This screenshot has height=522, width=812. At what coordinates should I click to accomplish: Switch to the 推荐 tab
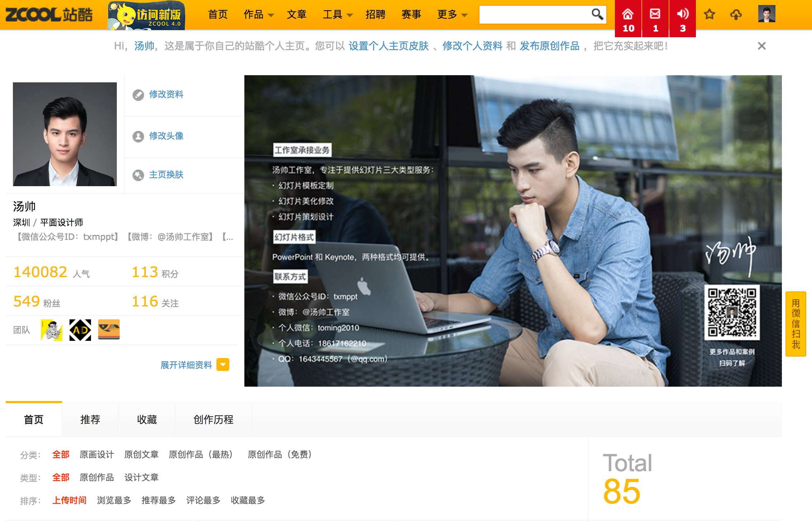point(90,419)
